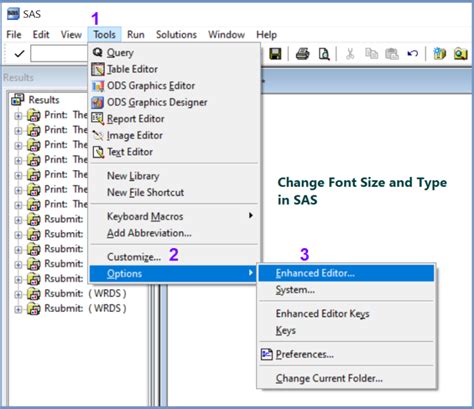Open the ODS Graphics Designer
This screenshot has height=409, width=474.
(x=173, y=102)
